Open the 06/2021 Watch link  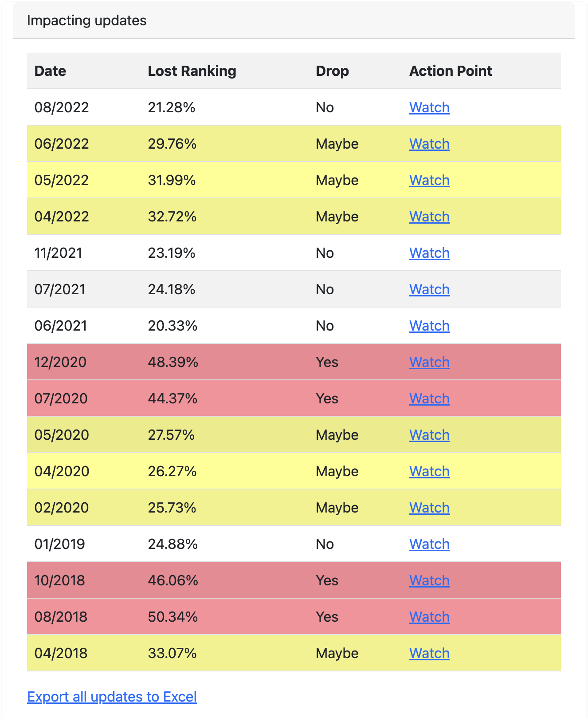(x=429, y=326)
